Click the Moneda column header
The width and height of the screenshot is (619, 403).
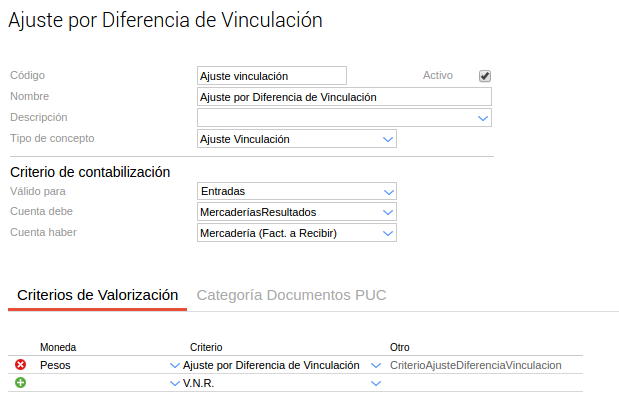tap(58, 347)
